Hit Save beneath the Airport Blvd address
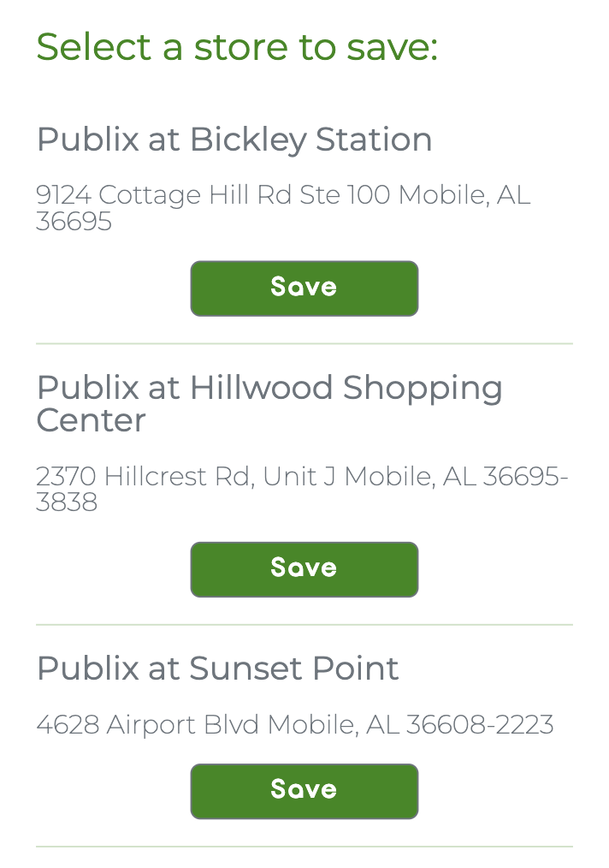Image resolution: width=609 pixels, height=868 pixels. pyautogui.click(x=304, y=791)
